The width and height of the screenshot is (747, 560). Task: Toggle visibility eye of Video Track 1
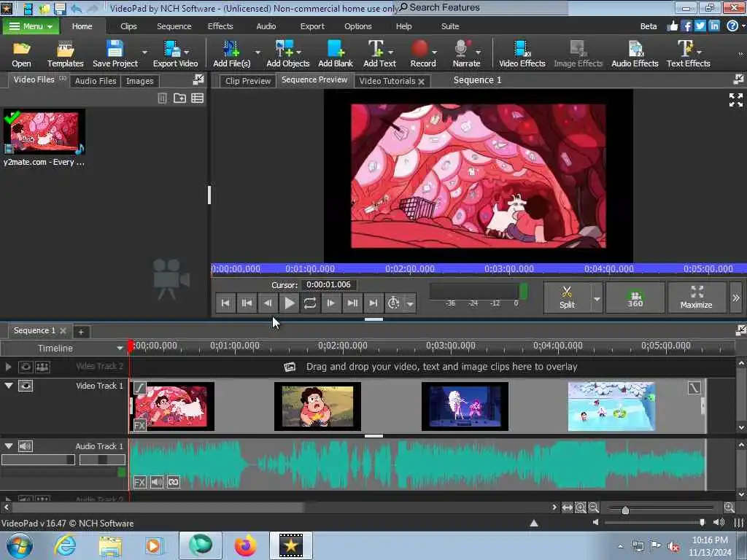click(26, 386)
